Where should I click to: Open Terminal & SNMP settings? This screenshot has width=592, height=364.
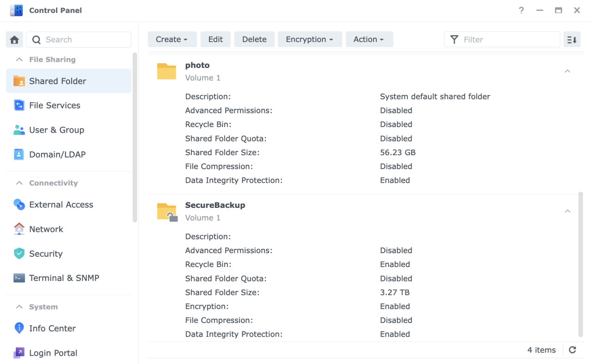pos(19,278)
